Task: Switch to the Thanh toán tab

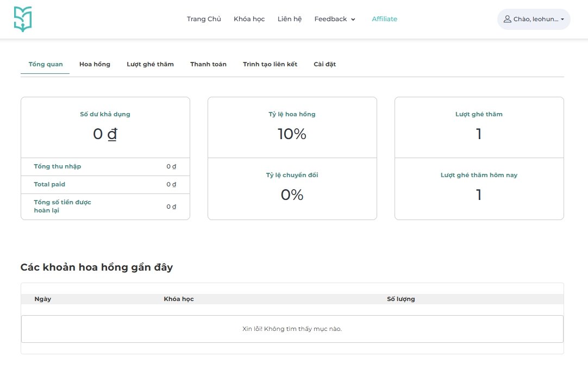Action: (208, 64)
